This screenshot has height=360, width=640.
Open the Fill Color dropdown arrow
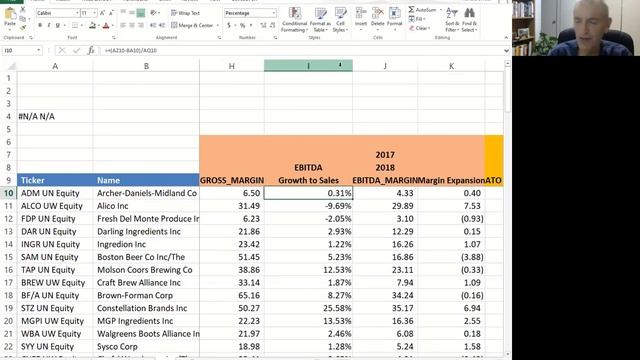[98, 26]
